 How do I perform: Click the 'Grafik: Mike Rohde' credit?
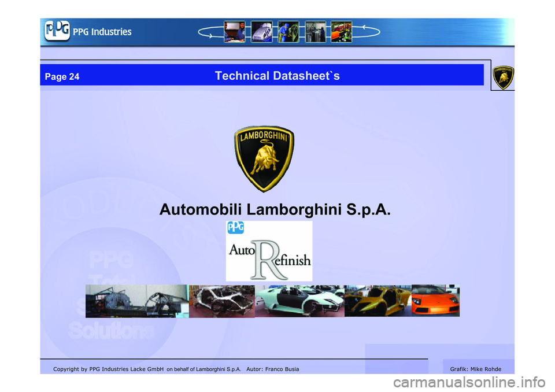475,369
